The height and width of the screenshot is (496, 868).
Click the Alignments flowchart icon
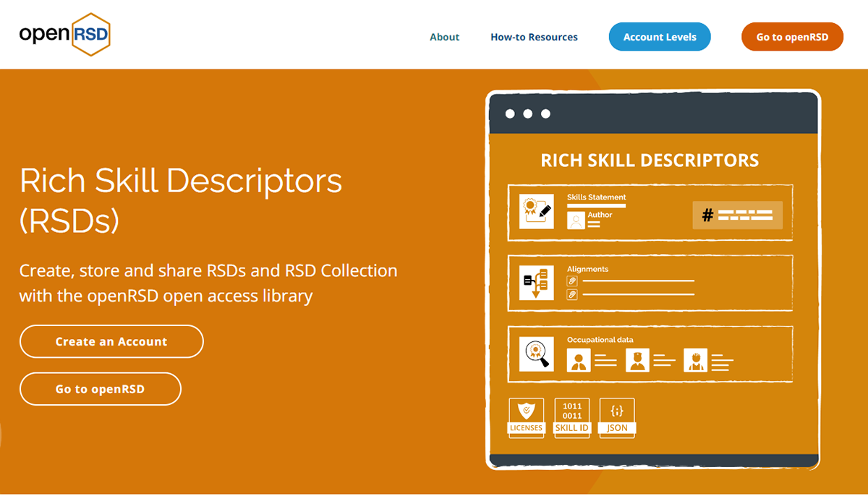(537, 283)
